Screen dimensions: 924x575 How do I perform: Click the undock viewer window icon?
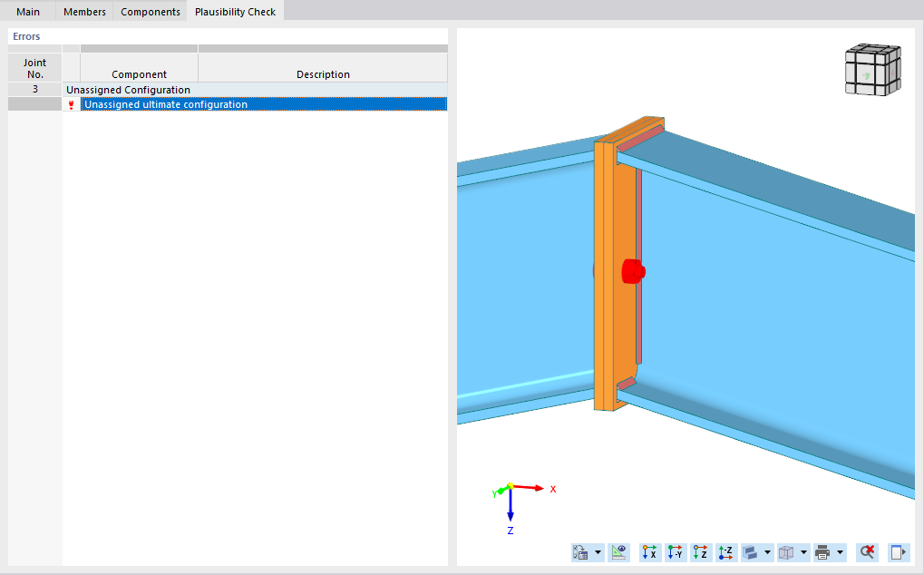(x=899, y=552)
